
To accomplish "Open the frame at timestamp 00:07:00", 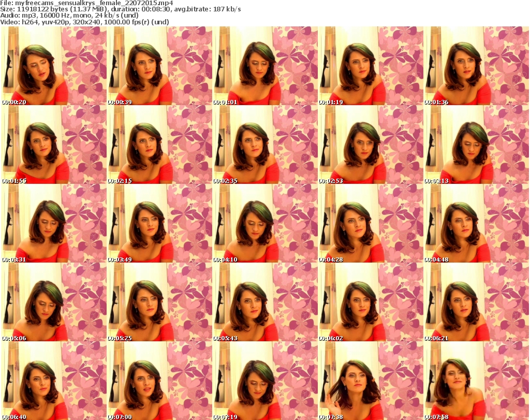I will (159, 381).
